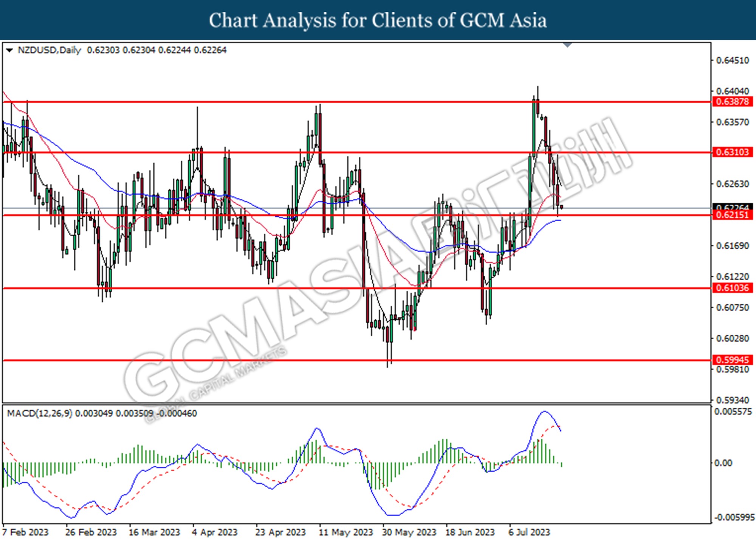The image size is (756, 540).
Task: Click the chart shift triangle marker at top
Action: 567,45
